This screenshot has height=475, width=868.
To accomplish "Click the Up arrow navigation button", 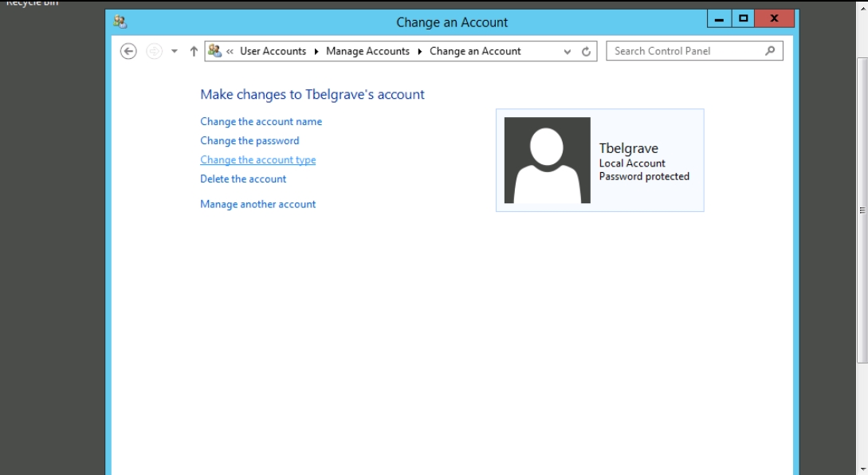I will click(x=194, y=51).
